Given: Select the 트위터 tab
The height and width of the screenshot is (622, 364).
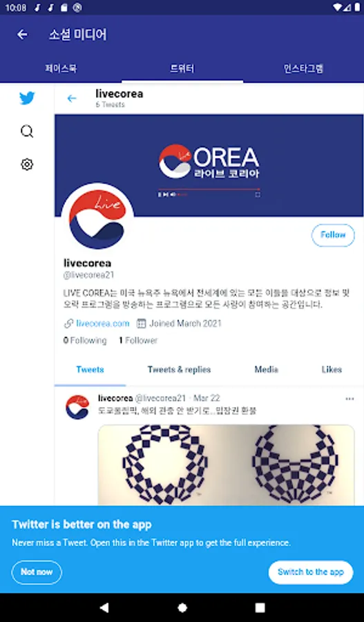Looking at the screenshot, I should 182,68.
